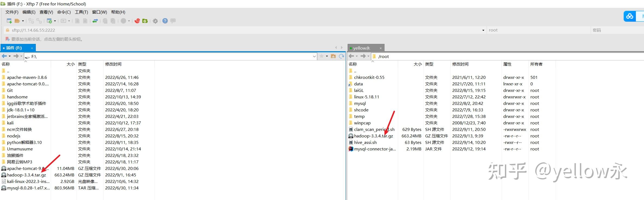
Task: Click the greyed Reconnect toolbar icon
Action: pos(31,21)
